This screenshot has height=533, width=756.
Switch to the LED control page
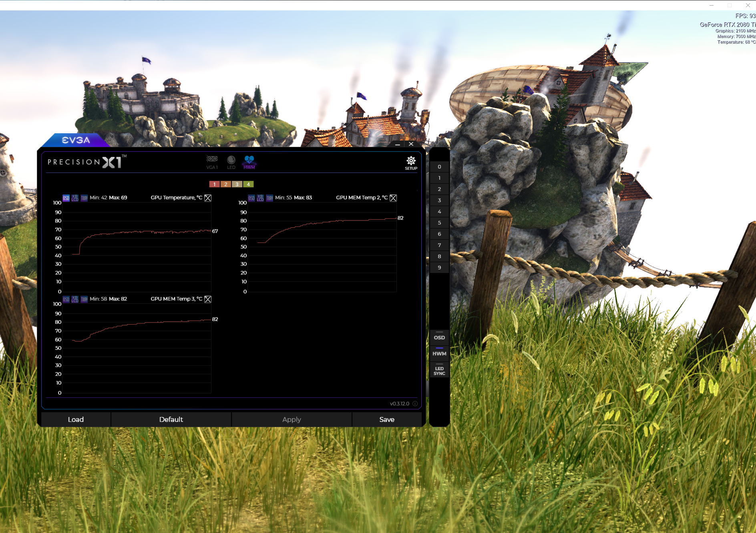tap(231, 162)
